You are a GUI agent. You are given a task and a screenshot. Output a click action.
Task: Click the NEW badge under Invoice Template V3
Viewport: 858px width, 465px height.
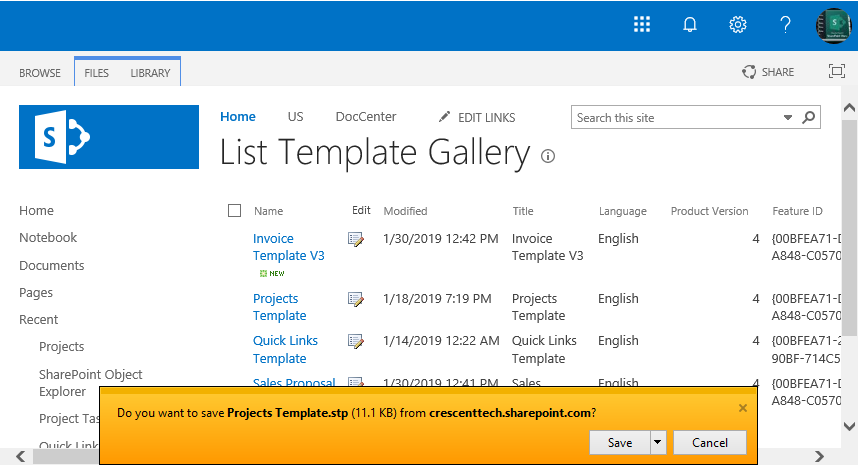tap(272, 273)
